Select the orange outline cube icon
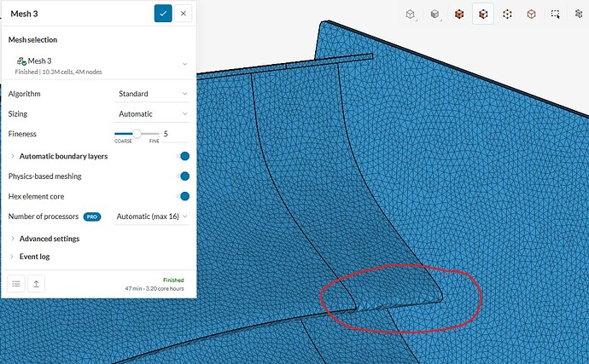Image resolution: width=589 pixels, height=364 pixels. pyautogui.click(x=531, y=14)
